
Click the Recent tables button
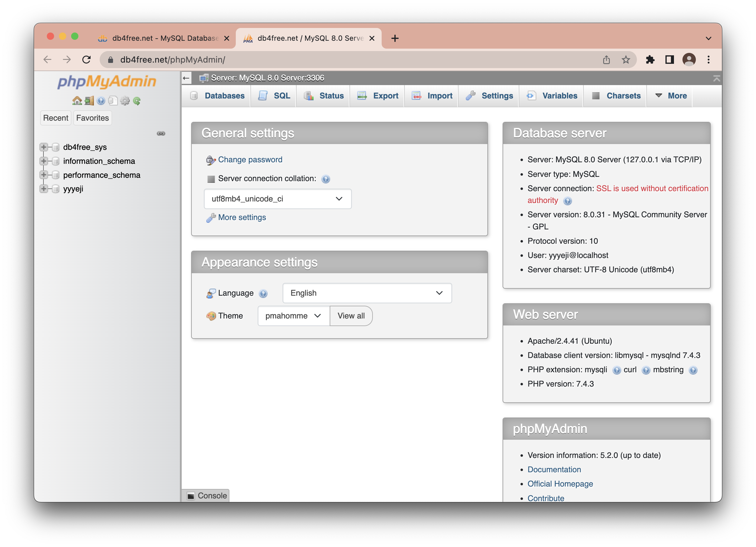tap(56, 118)
